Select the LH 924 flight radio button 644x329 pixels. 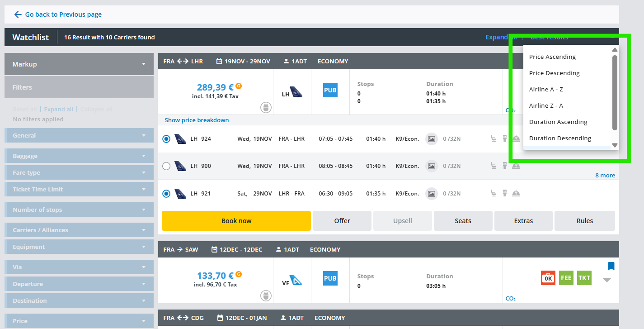pos(166,139)
